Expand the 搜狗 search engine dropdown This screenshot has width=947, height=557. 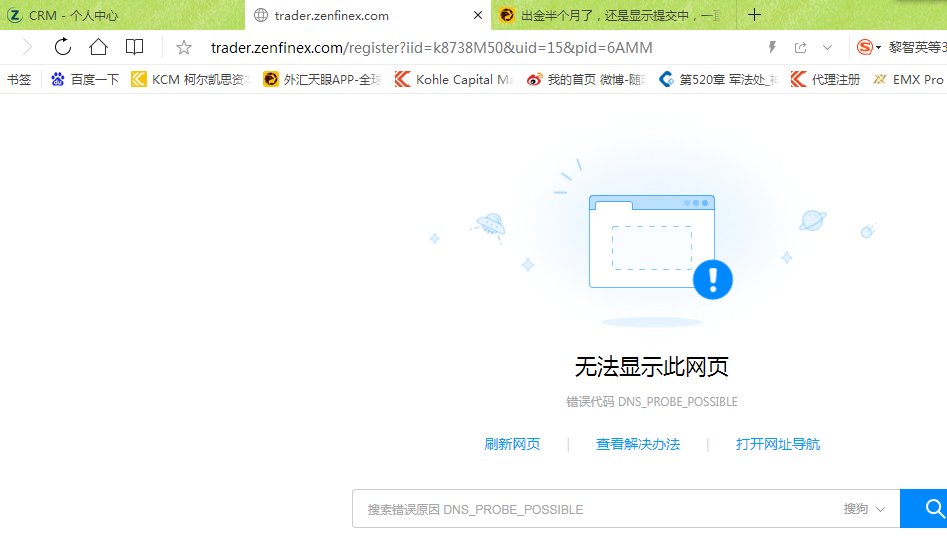864,509
